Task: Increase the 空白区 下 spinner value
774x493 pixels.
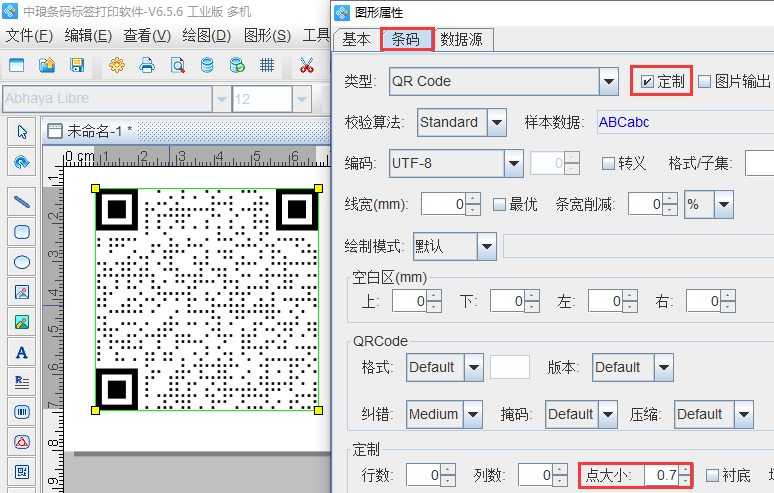Action: click(x=532, y=296)
